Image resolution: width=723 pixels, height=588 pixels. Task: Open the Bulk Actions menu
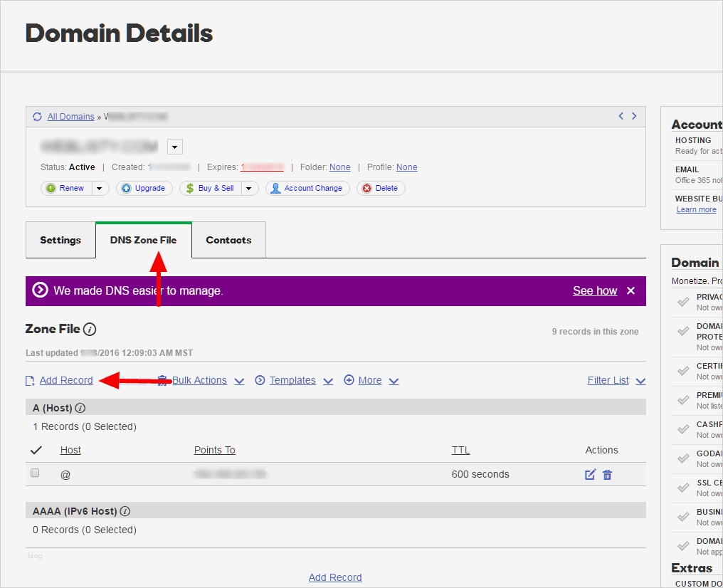(x=200, y=380)
